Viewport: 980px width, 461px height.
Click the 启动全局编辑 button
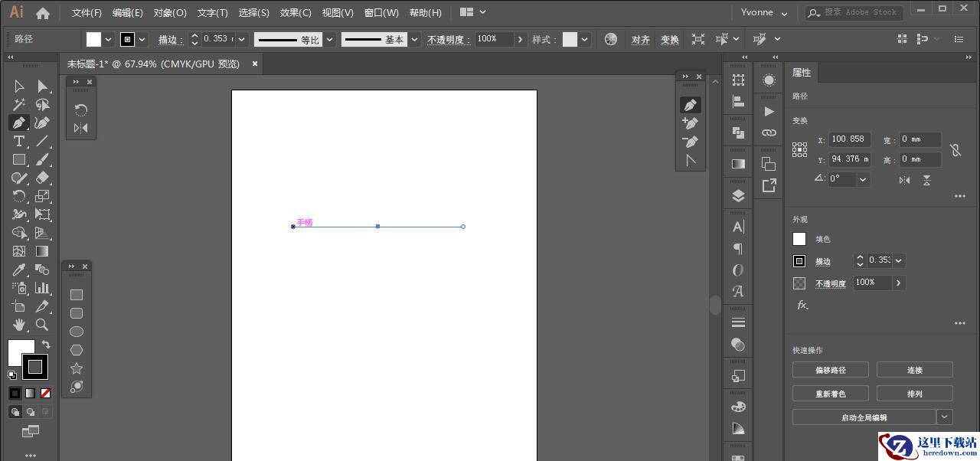pyautogui.click(x=864, y=417)
